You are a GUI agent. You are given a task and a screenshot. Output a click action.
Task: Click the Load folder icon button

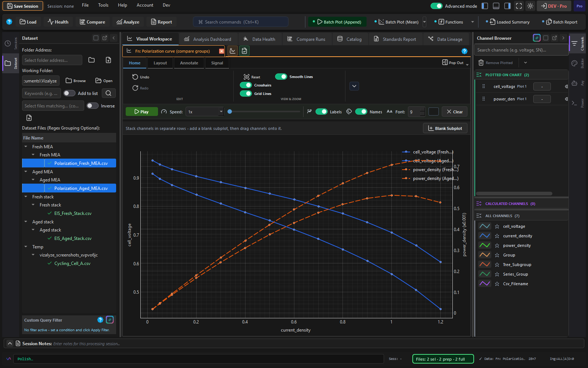tap(28, 22)
